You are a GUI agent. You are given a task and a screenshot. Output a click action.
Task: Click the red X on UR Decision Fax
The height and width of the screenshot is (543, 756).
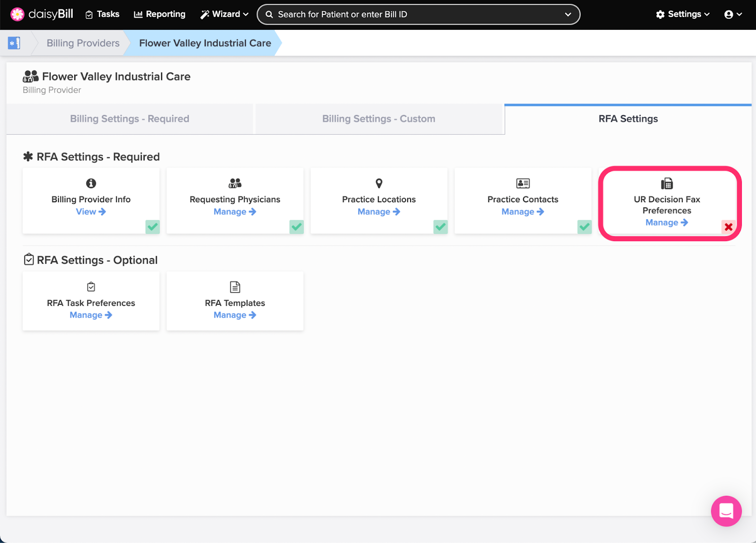pos(729,227)
